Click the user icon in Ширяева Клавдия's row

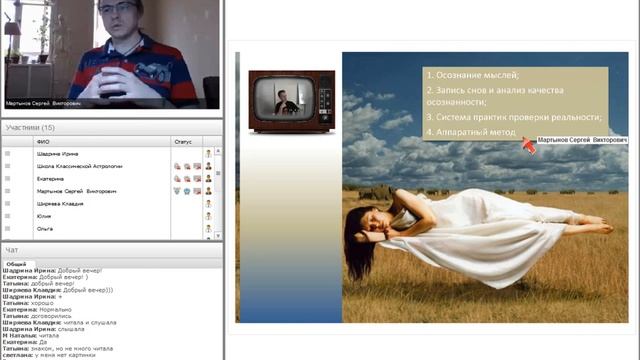[208, 204]
